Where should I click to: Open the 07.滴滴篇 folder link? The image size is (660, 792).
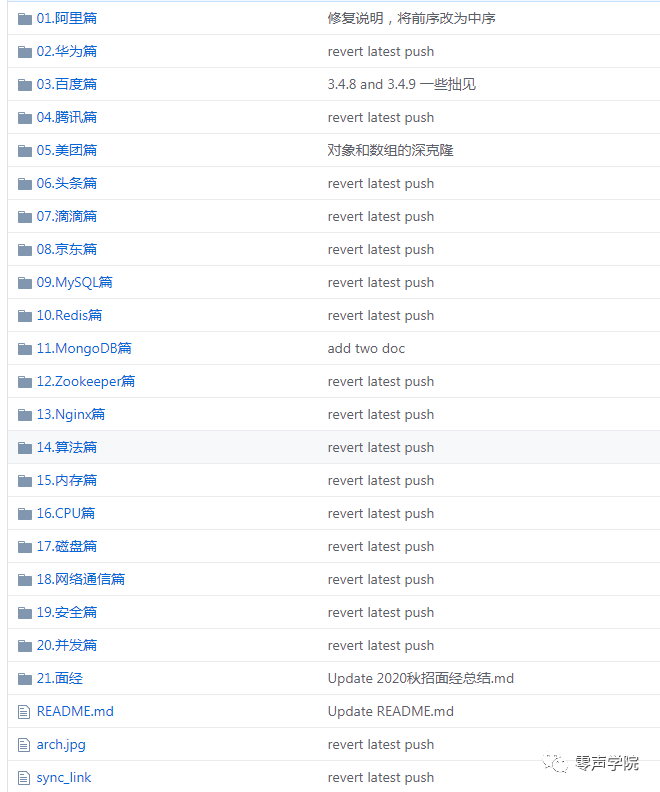click(x=67, y=216)
